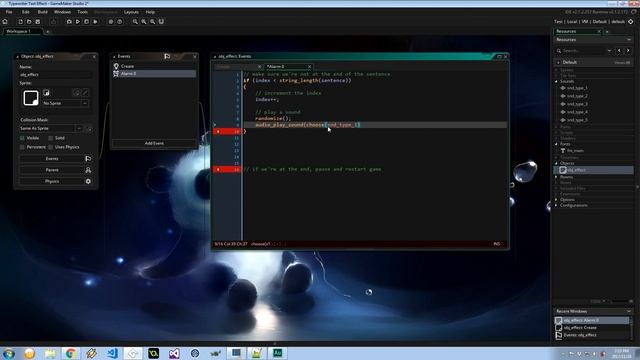The width and height of the screenshot is (640, 360).
Task: Toggle the Solid checkbox
Action: pos(51,138)
